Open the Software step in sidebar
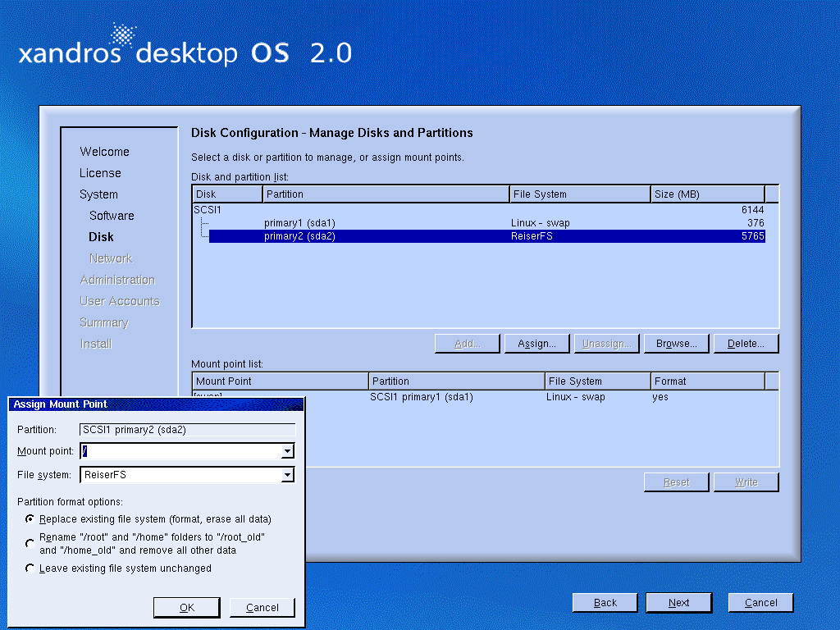 112,216
